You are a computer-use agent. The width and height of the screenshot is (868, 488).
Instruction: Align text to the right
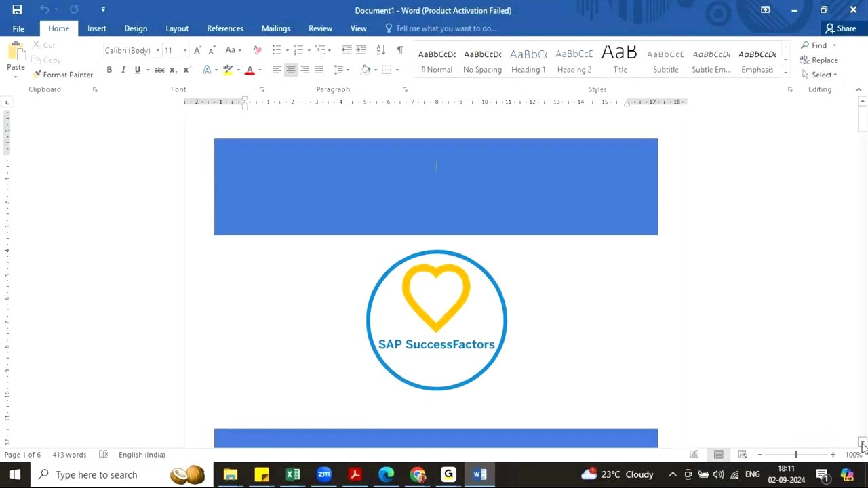click(x=305, y=70)
